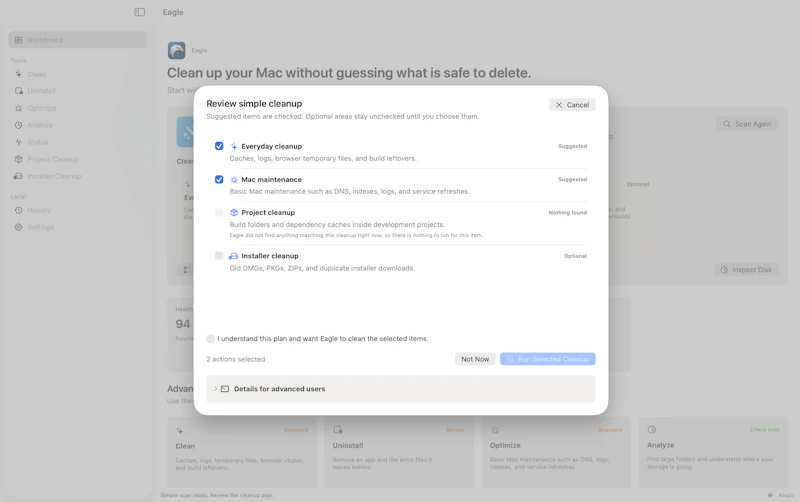Viewport: 800px width, 502px height.
Task: Open the Analyze card at bottom
Action: 713,452
